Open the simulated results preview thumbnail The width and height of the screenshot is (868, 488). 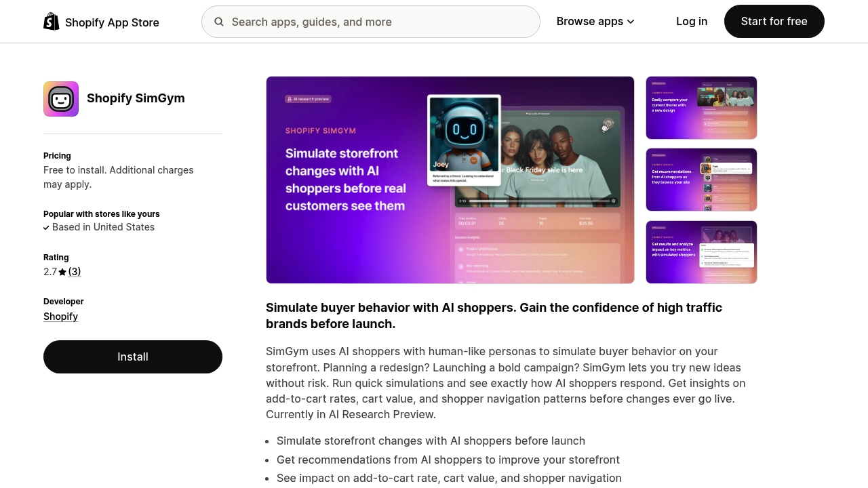(701, 251)
